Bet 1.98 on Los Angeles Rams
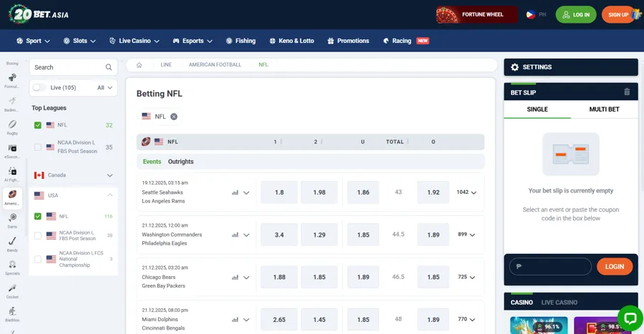This screenshot has height=334, width=644. click(x=319, y=192)
